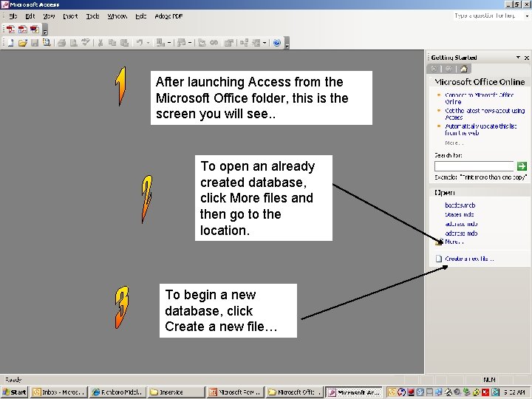Click Connect to Microsoft Office Online link
Image resolution: width=532 pixels, height=399 pixels.
pos(479,98)
